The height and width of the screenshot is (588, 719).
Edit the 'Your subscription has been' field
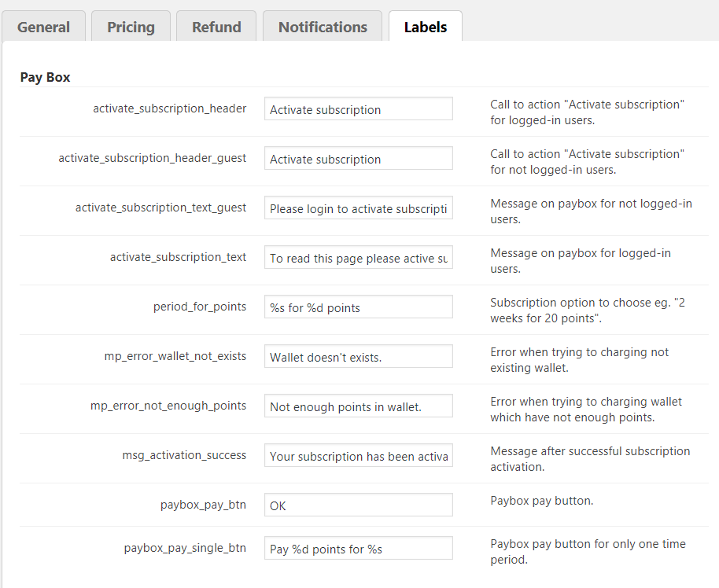click(358, 456)
